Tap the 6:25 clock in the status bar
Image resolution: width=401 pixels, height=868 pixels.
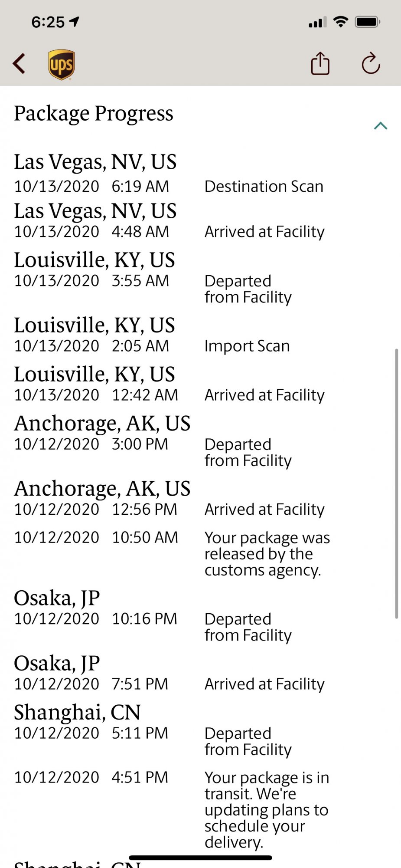coord(48,22)
